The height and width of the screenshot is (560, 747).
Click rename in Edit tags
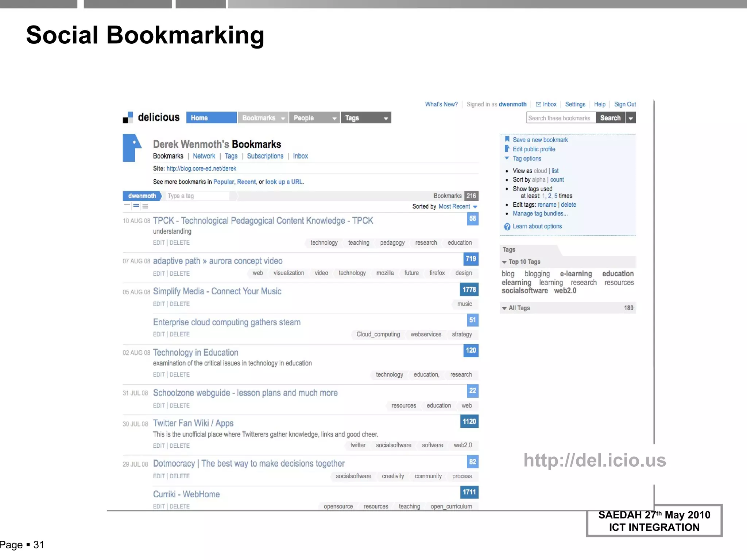547,205
